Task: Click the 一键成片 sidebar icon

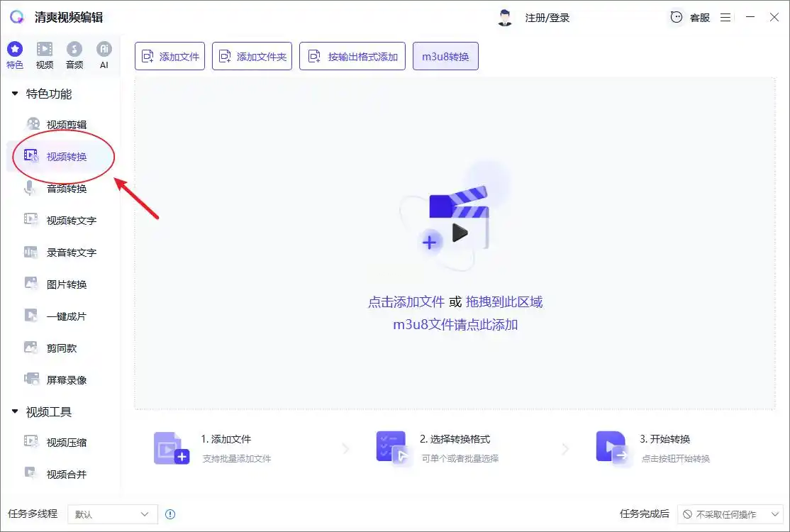Action: 31,316
